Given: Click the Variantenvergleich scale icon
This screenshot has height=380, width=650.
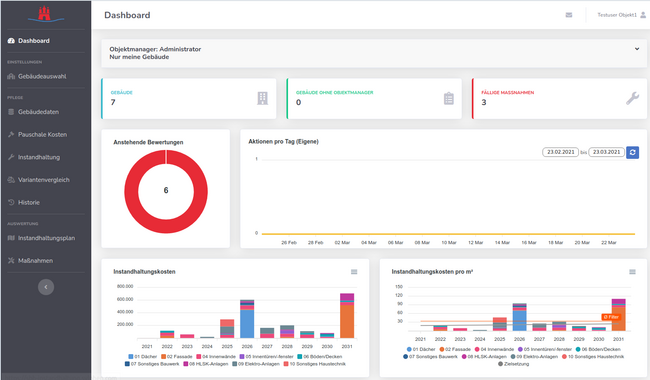Looking at the screenshot, I should [x=11, y=180].
